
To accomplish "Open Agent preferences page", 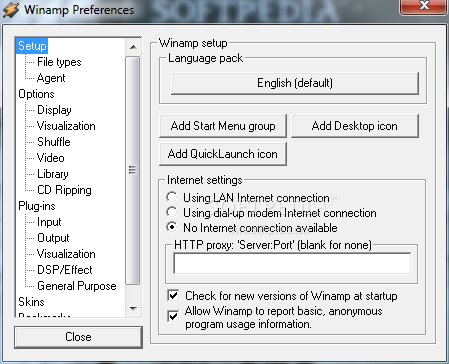I will [x=51, y=78].
